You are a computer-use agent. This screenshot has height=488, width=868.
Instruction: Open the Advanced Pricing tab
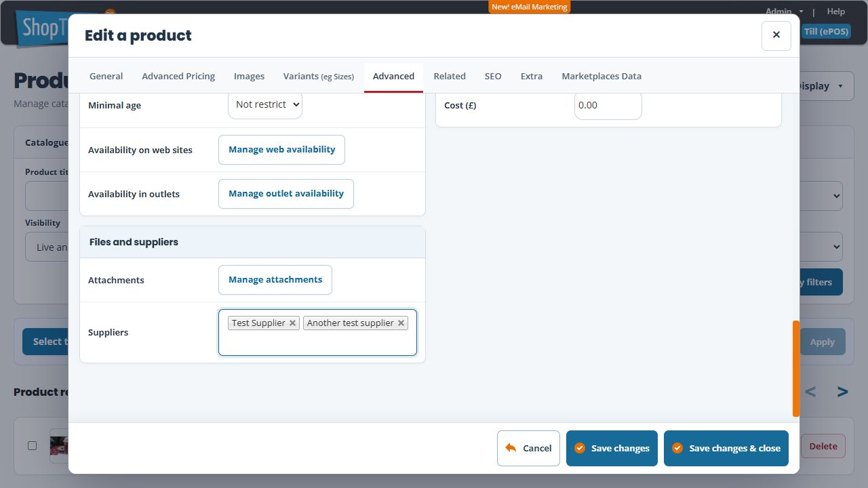pos(178,76)
